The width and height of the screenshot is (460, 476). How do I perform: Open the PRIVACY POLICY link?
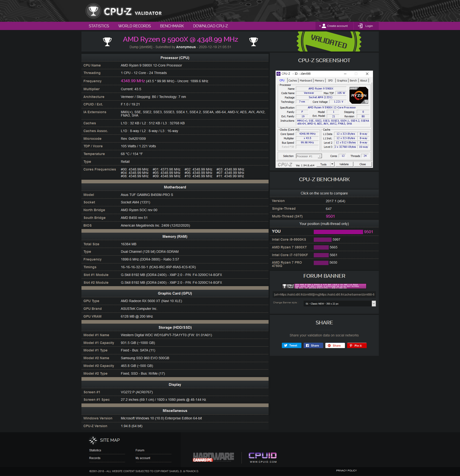tap(346, 470)
